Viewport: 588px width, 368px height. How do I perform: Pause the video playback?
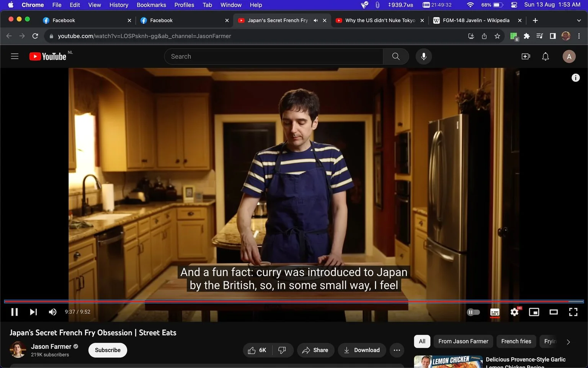(15, 312)
